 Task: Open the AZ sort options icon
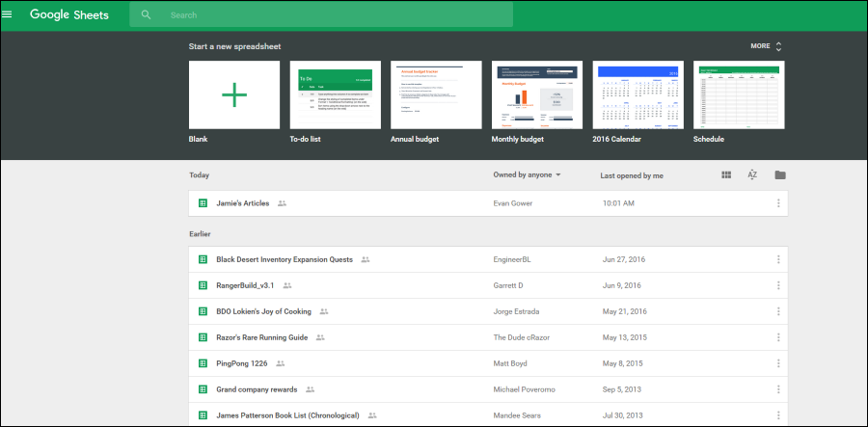click(752, 174)
